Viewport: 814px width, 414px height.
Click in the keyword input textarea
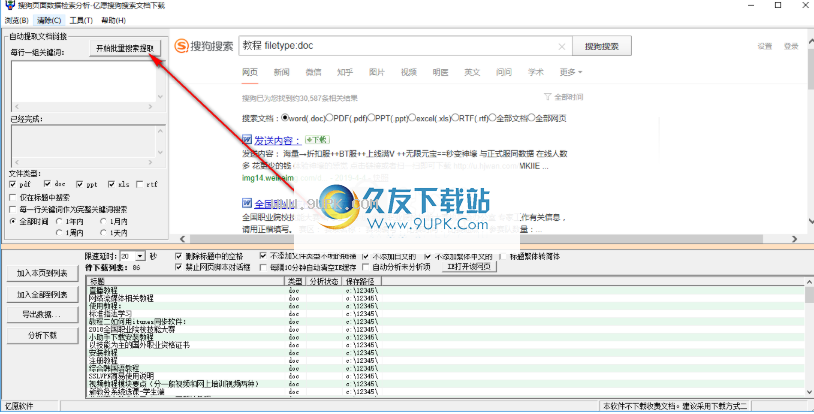83,82
